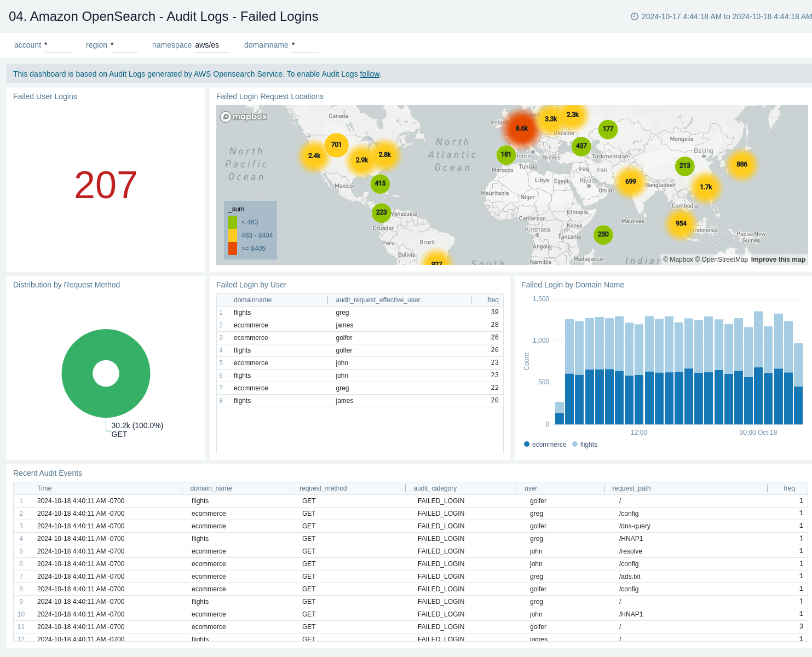Image resolution: width=812 pixels, height=657 pixels.
Task: Click the tallest bar in domain chart
Action: coord(758,367)
